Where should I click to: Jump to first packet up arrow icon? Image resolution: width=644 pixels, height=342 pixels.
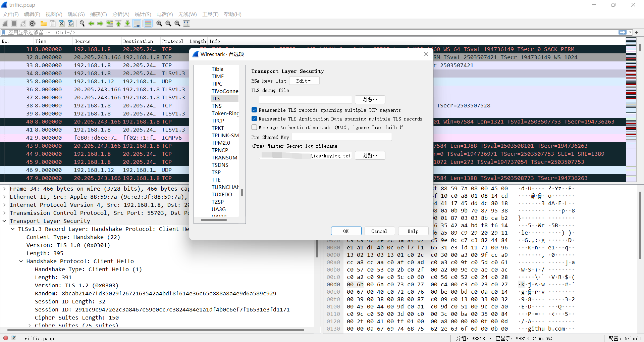(x=118, y=23)
